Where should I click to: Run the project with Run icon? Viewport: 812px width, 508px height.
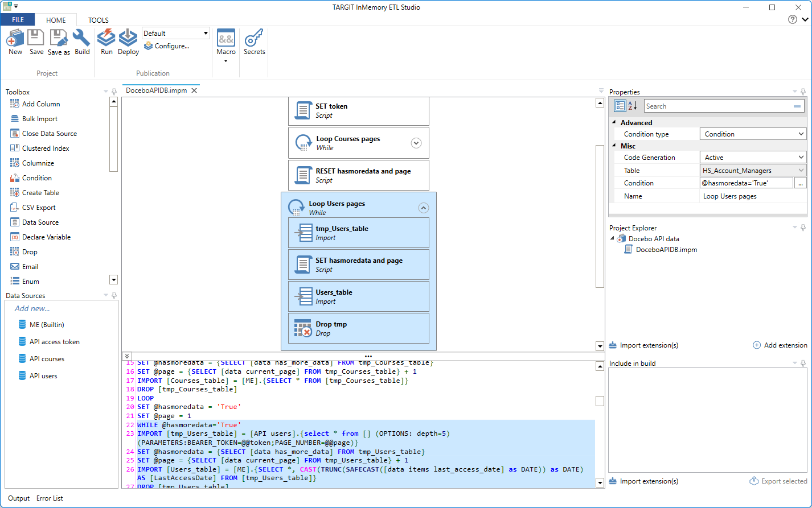(x=106, y=38)
